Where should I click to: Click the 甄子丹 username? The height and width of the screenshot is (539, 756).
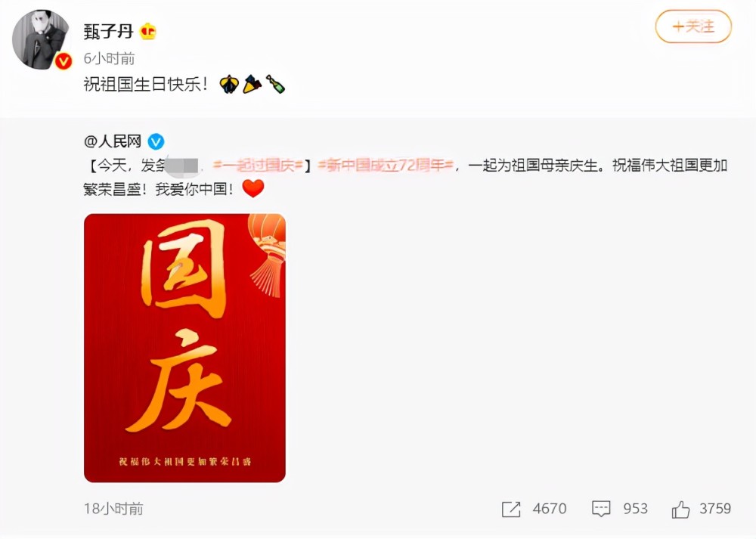(108, 32)
